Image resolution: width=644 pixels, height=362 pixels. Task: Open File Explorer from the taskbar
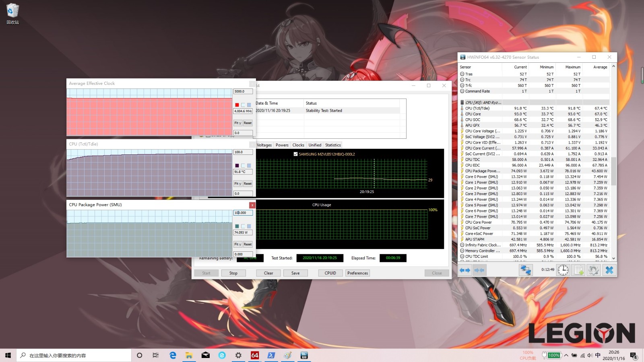tap(189, 355)
